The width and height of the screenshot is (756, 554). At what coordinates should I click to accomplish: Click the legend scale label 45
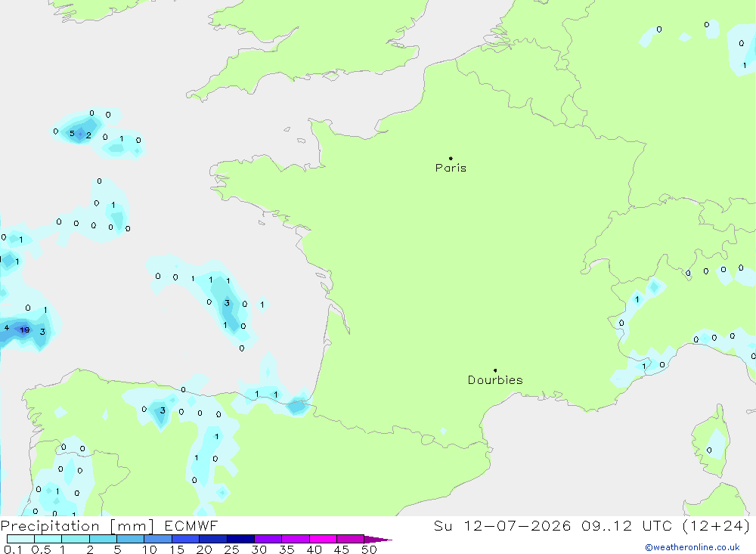click(342, 549)
